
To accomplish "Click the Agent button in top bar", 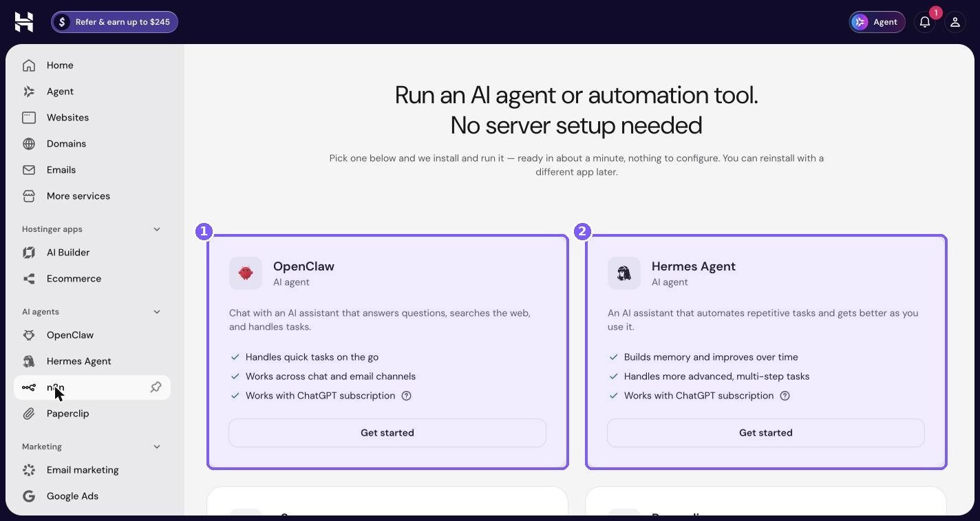I will [877, 22].
